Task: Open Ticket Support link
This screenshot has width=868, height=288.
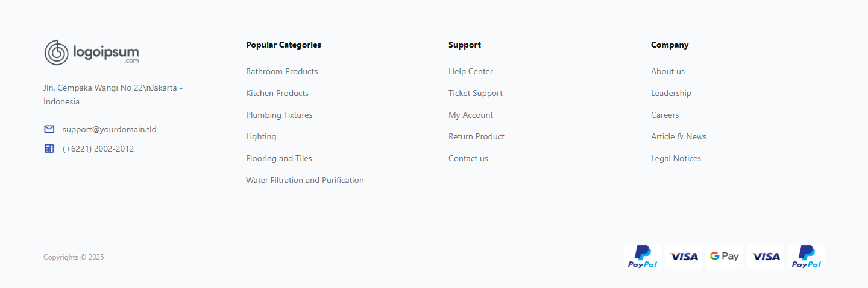Action: coord(475,93)
